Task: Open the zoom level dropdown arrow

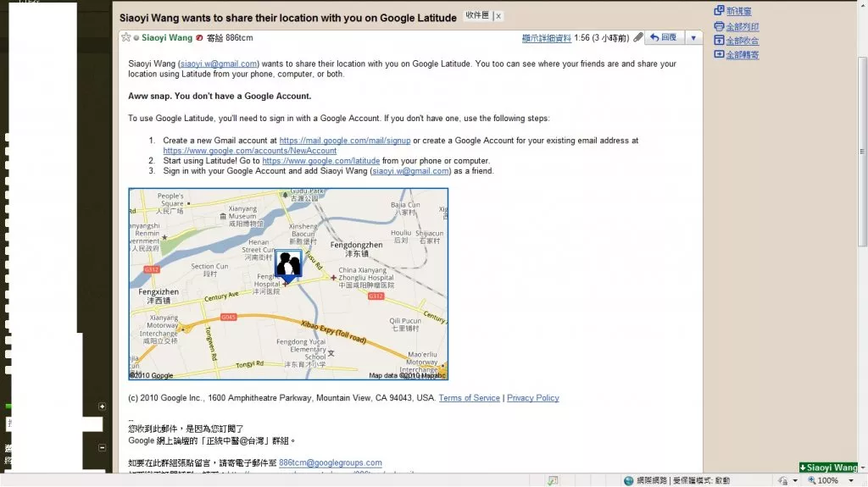Action: 851,480
